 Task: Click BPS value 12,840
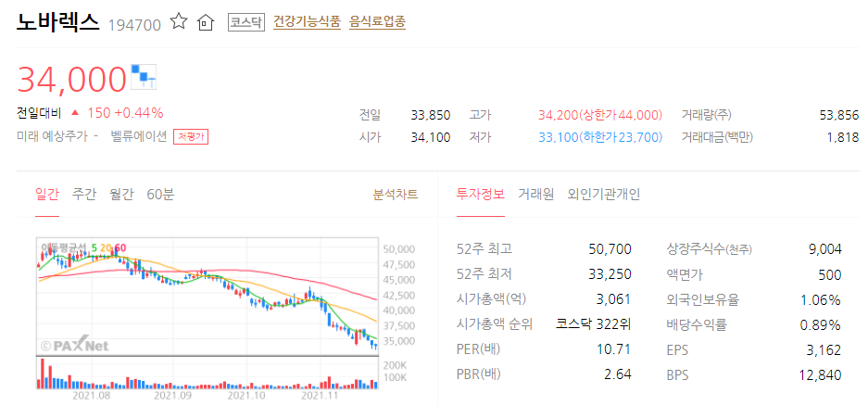coord(821,374)
